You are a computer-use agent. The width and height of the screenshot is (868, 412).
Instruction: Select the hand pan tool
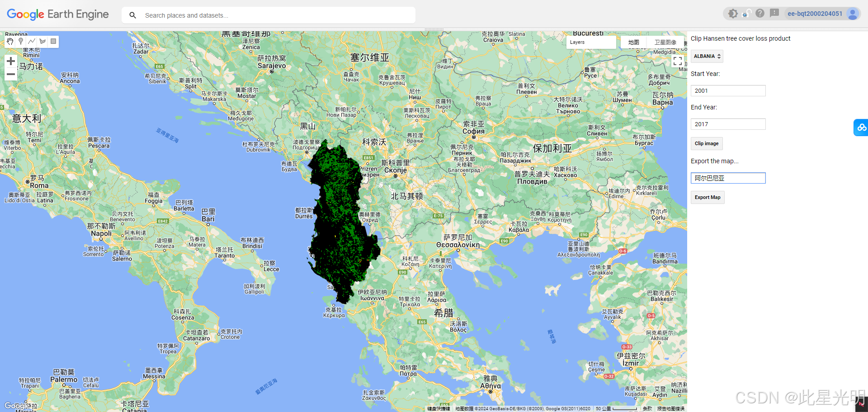[10, 41]
